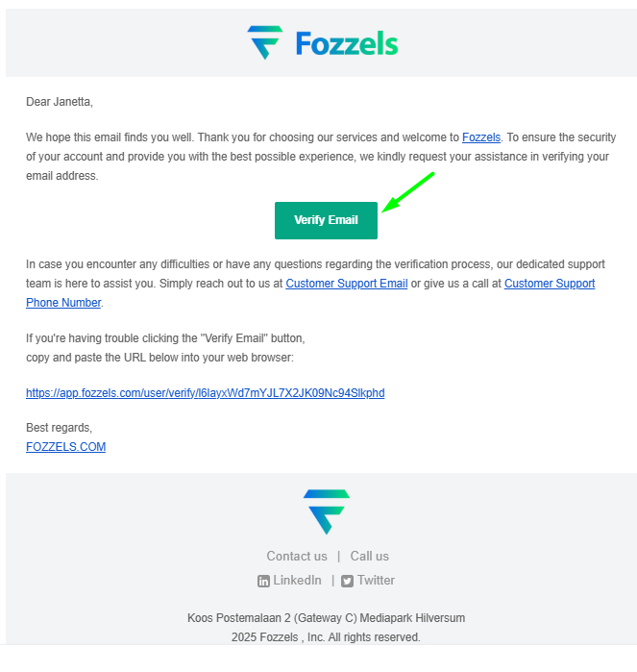
Task: Click the LinkedIn square icon
Action: tap(263, 581)
